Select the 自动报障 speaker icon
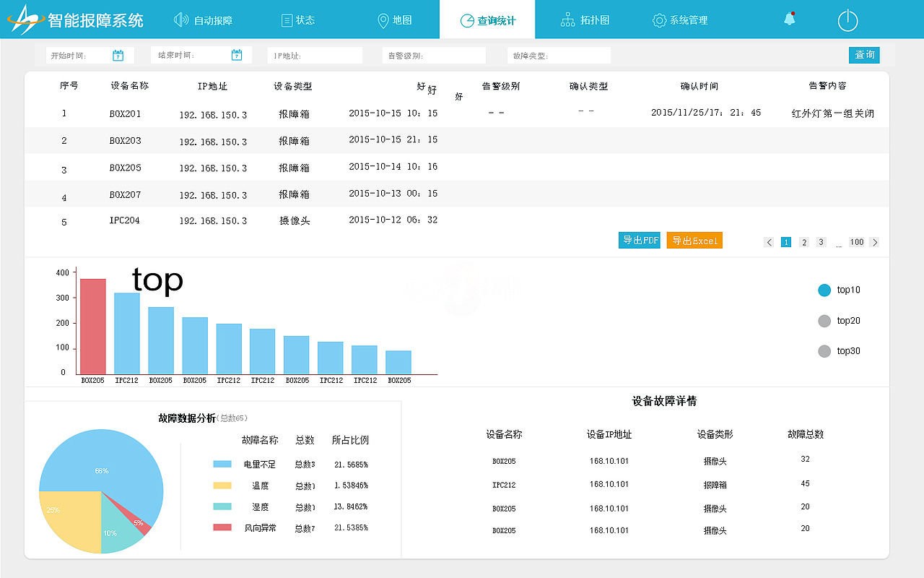This screenshot has height=578, width=924. [180, 19]
